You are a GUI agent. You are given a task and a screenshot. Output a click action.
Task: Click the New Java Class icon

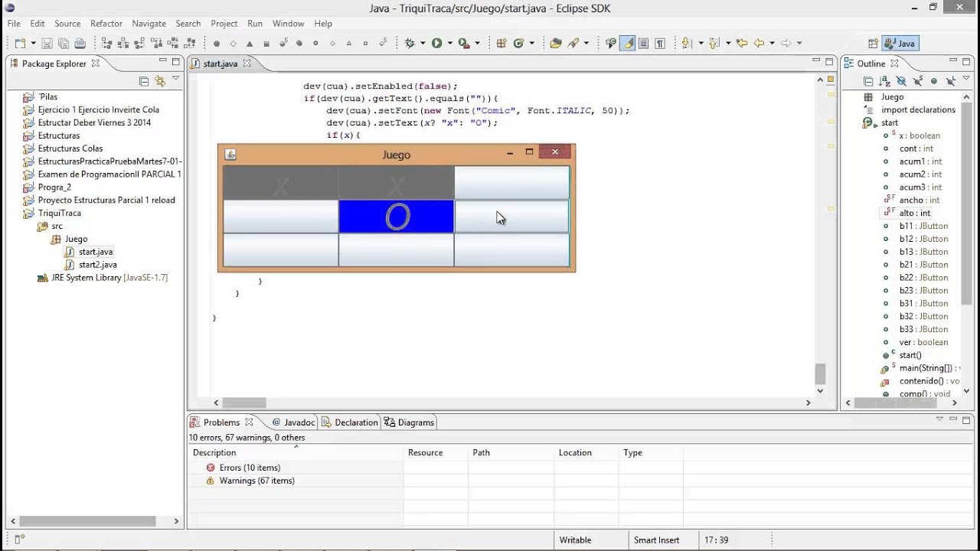point(518,44)
